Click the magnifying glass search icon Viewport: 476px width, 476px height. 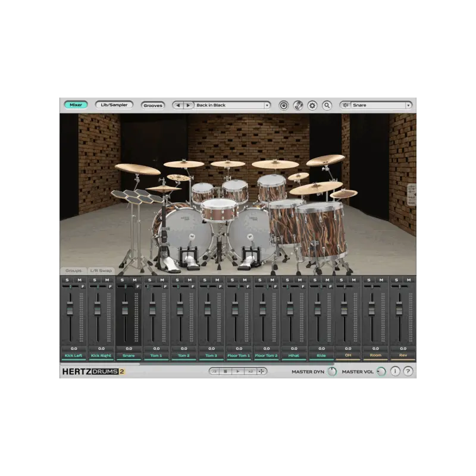327,105
